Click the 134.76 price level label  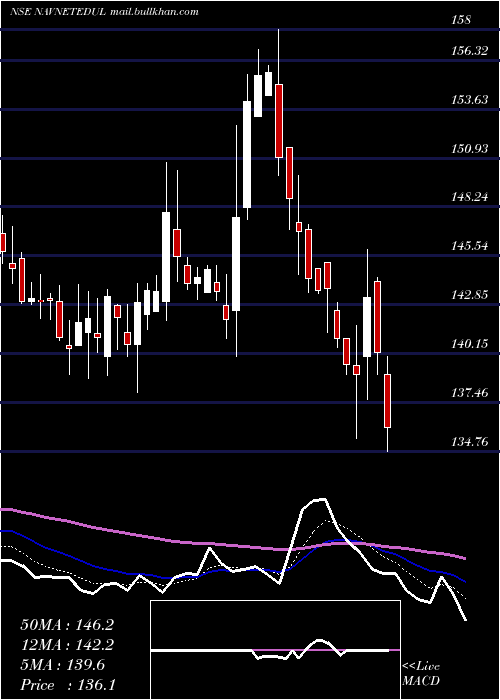tap(469, 442)
